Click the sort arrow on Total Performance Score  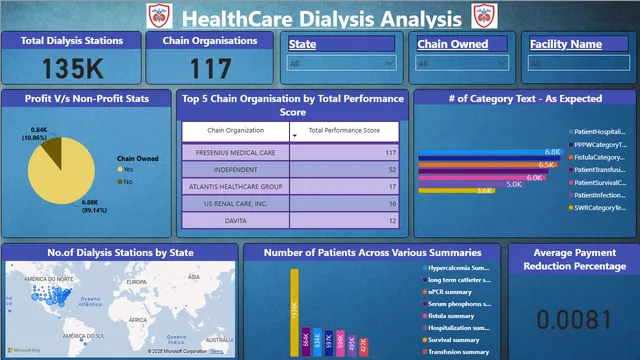click(295, 136)
